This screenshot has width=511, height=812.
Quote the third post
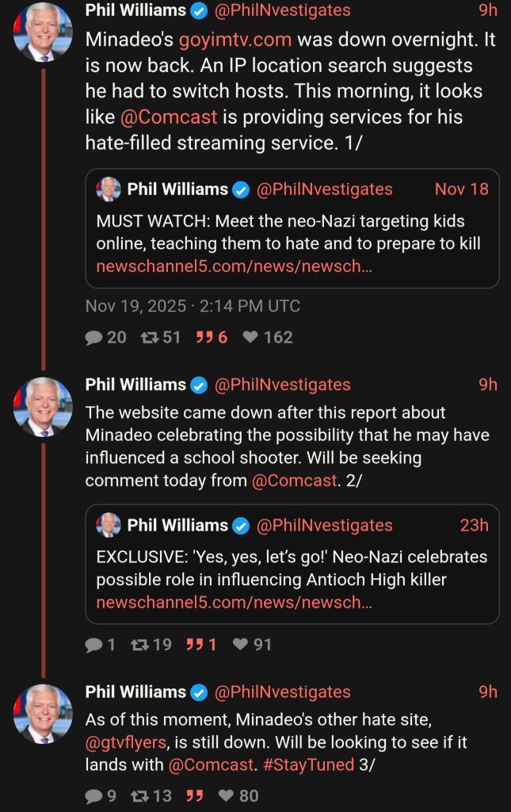pyautogui.click(x=193, y=795)
